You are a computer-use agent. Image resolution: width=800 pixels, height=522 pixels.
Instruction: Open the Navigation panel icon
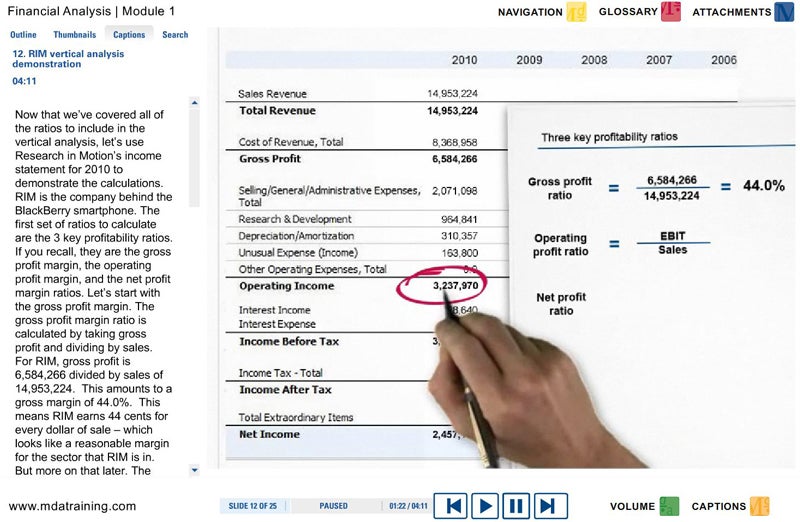(576, 13)
